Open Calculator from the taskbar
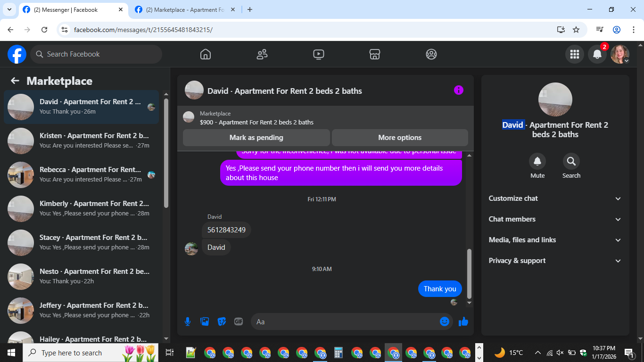This screenshot has width=644, height=362. pos(338,353)
